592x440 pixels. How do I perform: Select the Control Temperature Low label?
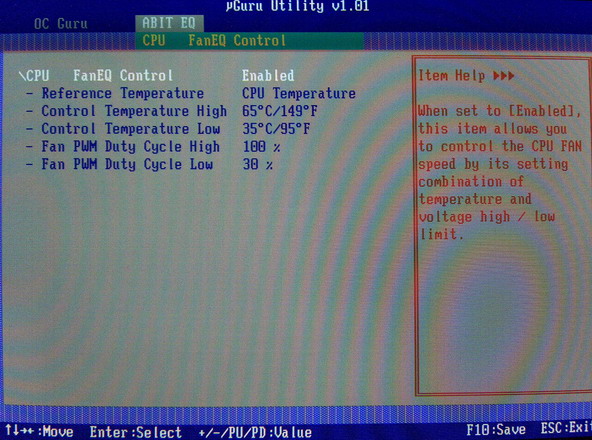tap(131, 129)
